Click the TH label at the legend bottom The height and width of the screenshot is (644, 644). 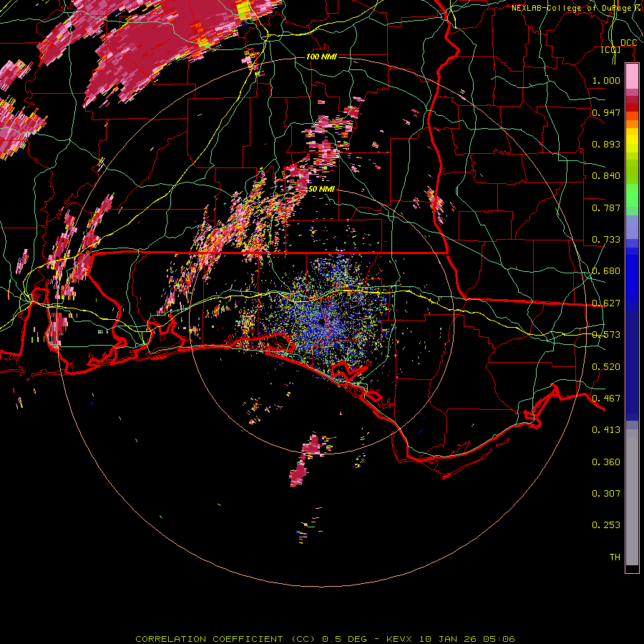click(x=615, y=557)
